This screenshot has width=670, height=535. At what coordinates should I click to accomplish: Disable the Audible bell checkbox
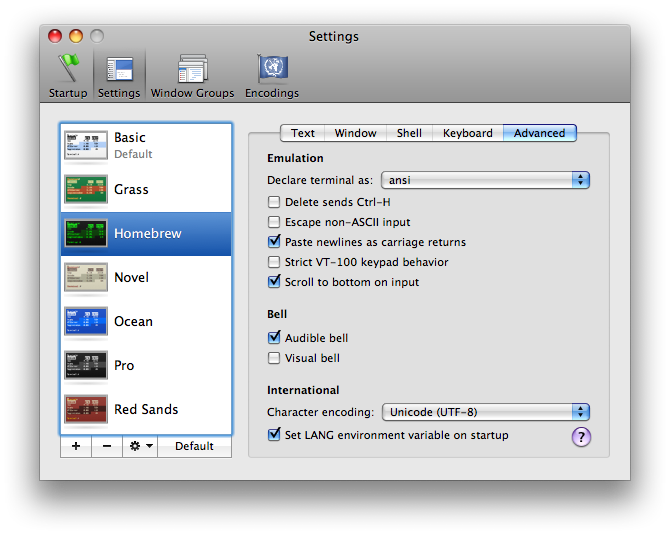click(x=274, y=338)
